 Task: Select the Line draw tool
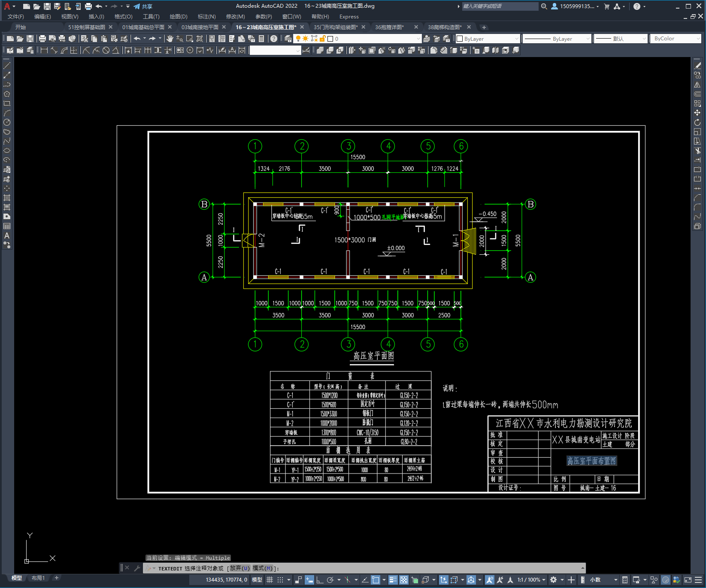pyautogui.click(x=7, y=66)
